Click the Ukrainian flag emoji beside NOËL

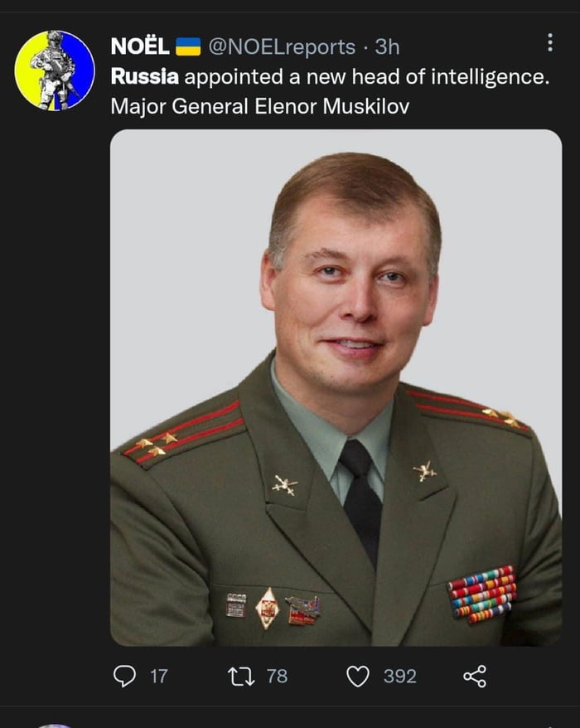(x=188, y=47)
